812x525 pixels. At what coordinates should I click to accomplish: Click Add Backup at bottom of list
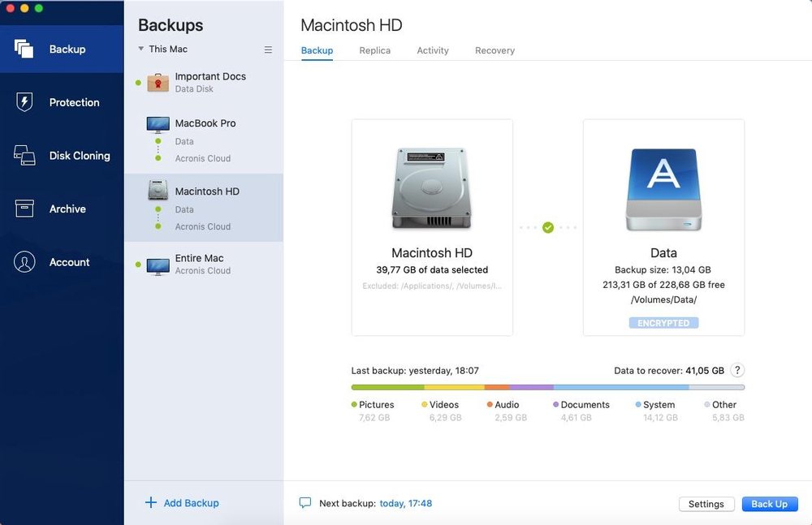tap(182, 503)
